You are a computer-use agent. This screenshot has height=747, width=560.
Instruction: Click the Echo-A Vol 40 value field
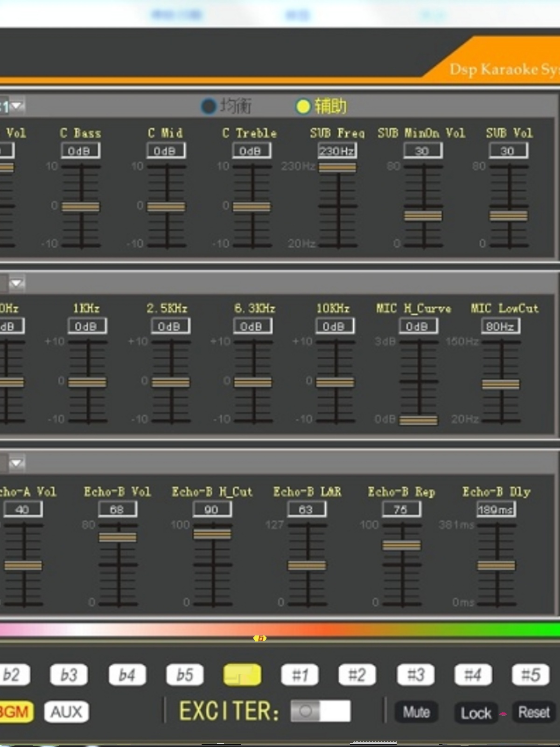[23, 509]
